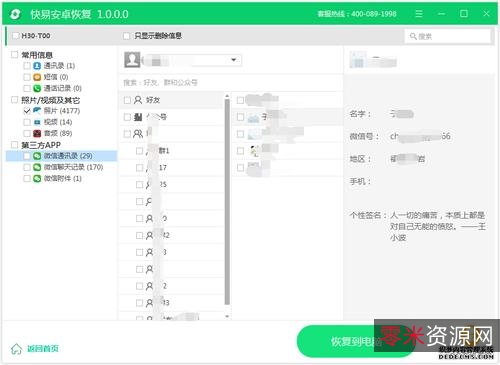Click the group chats category icon
Viewport: 500px width, 365px height.
tap(138, 134)
